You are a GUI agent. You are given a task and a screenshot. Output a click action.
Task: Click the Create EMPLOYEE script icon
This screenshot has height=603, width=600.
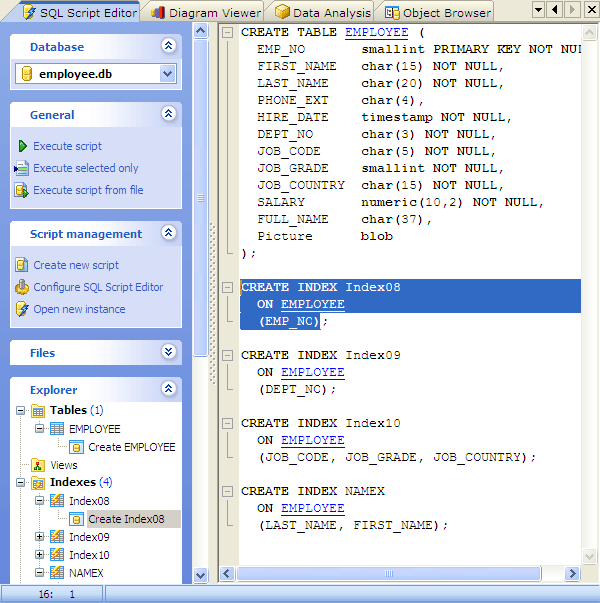click(76, 447)
